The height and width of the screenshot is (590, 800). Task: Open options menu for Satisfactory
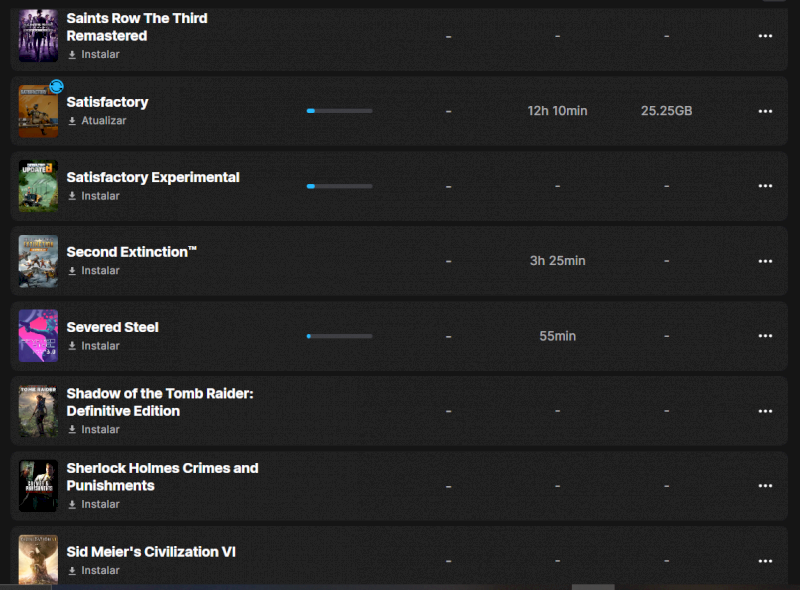tap(765, 111)
